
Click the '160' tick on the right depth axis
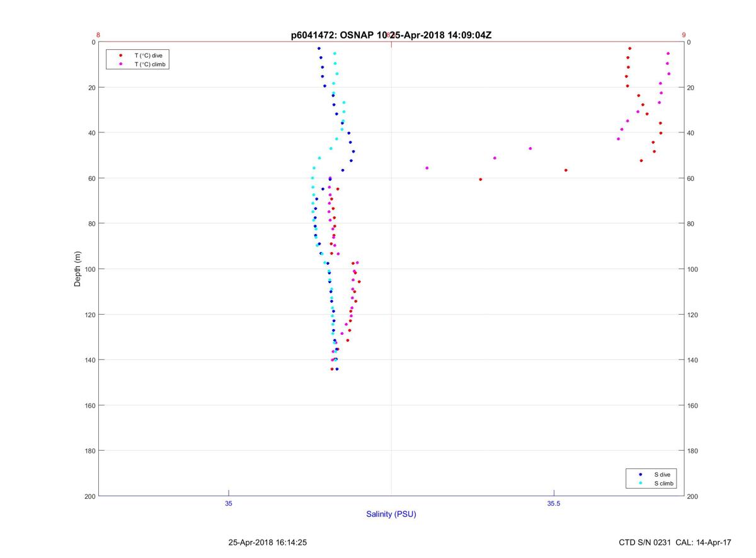pos(692,405)
